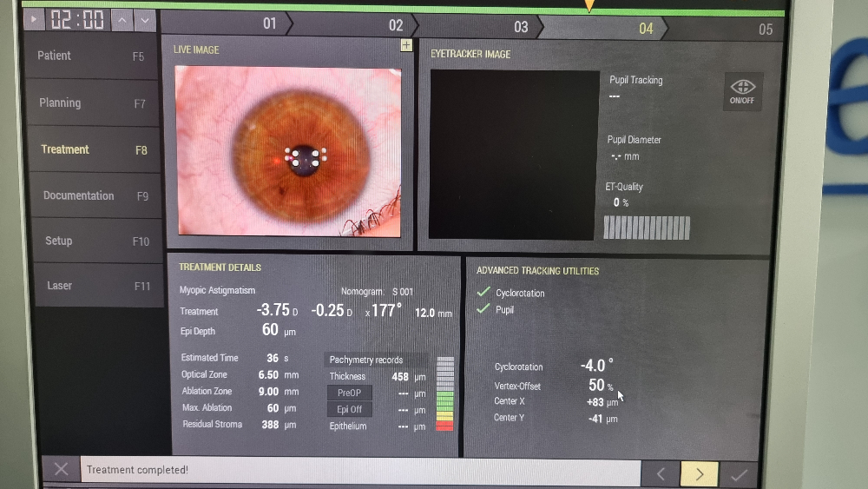Image resolution: width=868 pixels, height=489 pixels.
Task: Toggle the Cyclorotation checkmark
Action: [x=483, y=292]
